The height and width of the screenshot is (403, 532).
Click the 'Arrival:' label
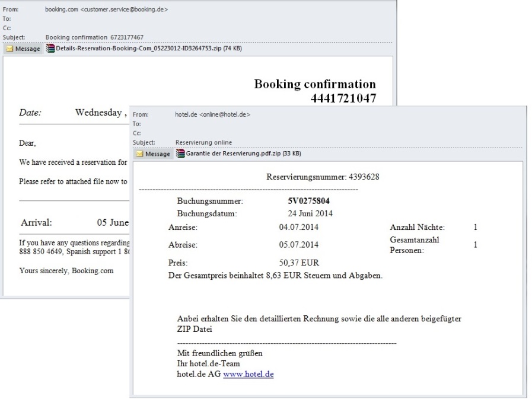(36, 223)
